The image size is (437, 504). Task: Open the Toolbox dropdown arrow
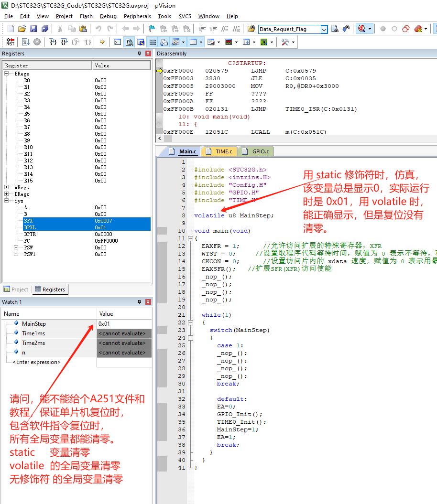coord(293,42)
